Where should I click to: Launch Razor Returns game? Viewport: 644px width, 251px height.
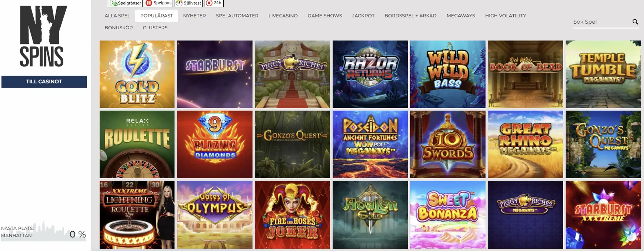click(x=370, y=74)
